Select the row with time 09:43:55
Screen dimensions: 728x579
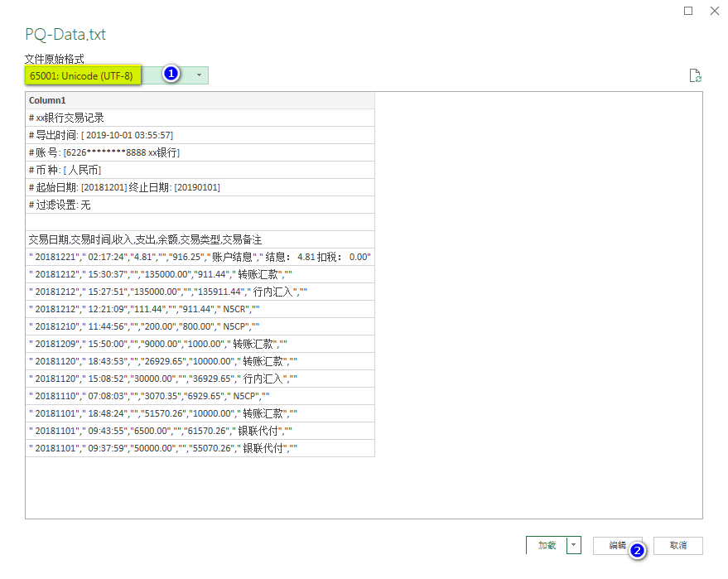pos(200,431)
